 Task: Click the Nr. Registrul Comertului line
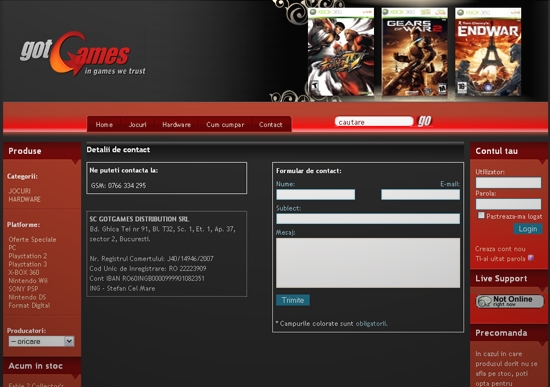tap(152, 259)
